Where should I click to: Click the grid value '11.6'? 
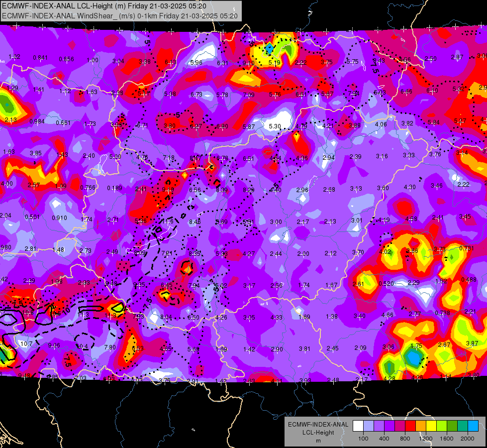pos(168,222)
